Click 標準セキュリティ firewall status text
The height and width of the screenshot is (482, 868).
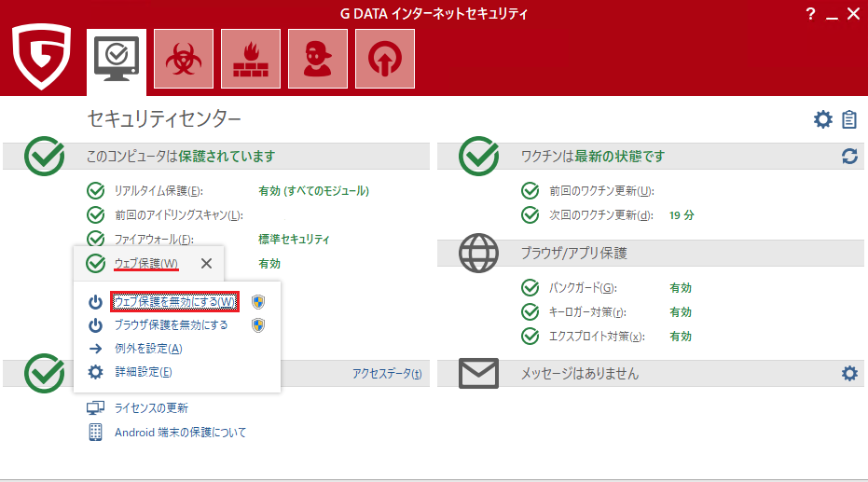coord(294,240)
